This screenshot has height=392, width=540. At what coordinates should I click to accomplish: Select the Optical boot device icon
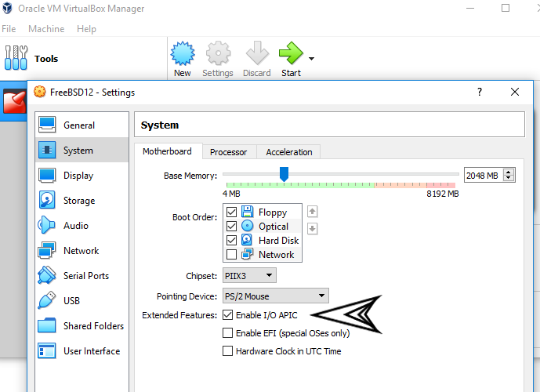pos(247,226)
